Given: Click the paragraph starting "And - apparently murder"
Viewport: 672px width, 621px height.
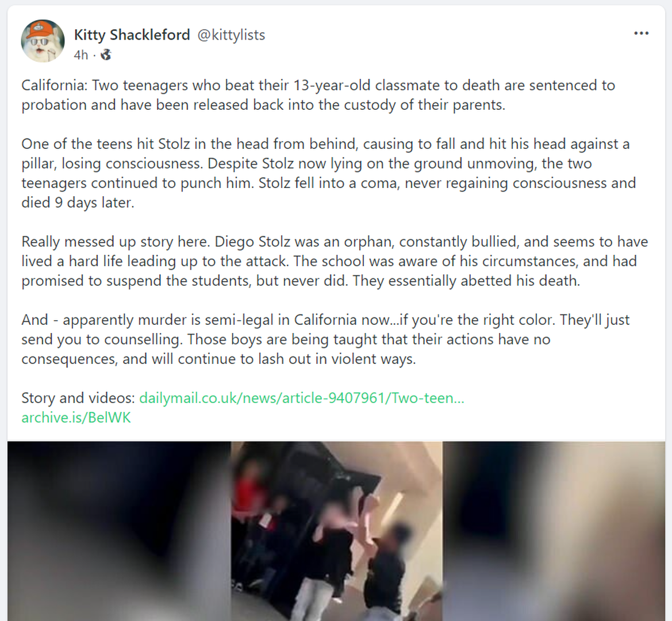Looking at the screenshot, I should point(326,339).
